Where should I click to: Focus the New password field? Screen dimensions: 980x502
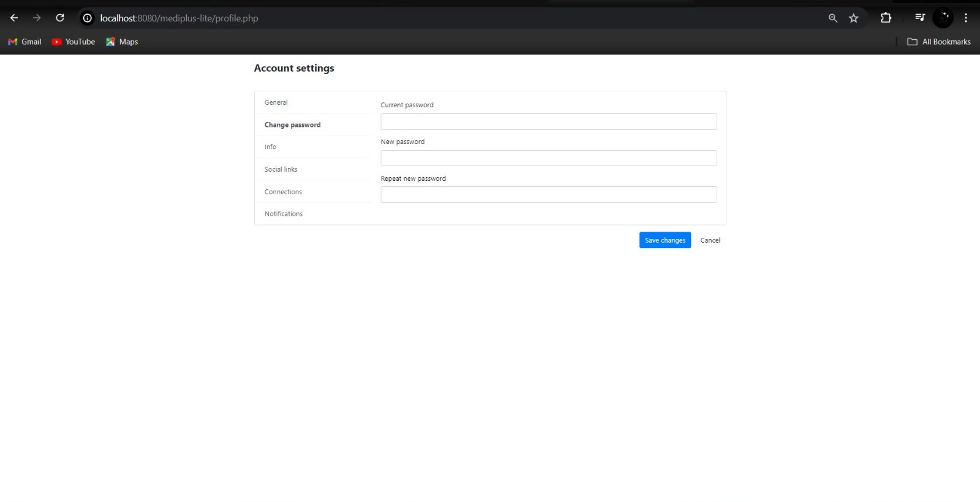point(549,158)
